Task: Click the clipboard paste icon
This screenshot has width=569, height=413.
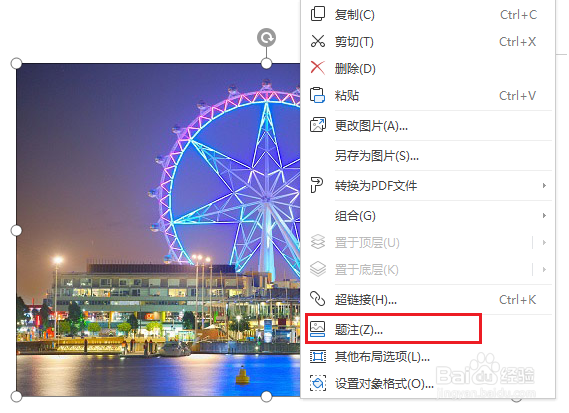Action: (x=318, y=95)
